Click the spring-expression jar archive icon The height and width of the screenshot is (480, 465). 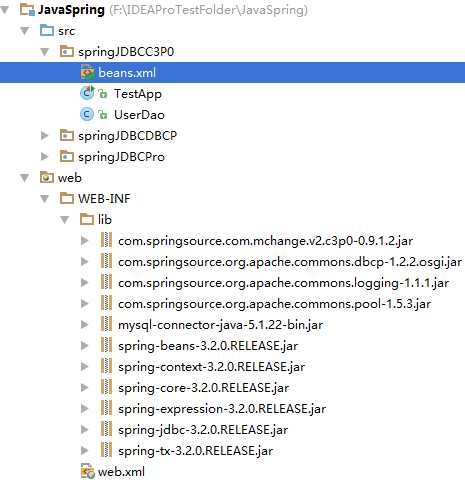coord(106,408)
